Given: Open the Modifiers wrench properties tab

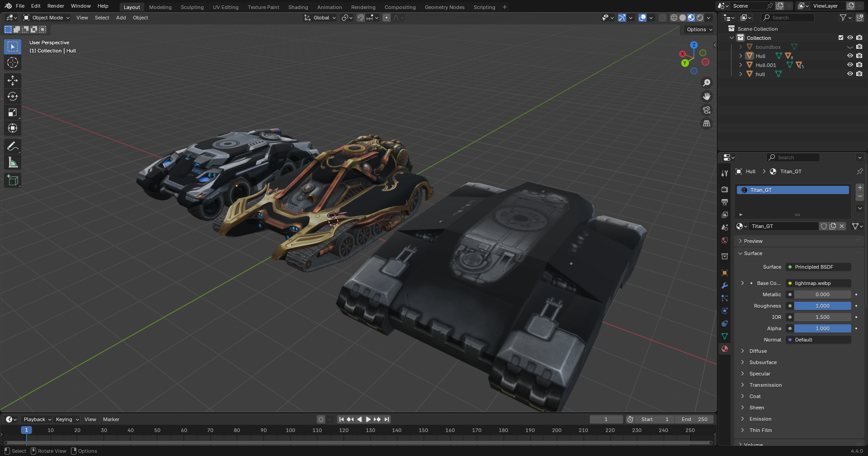Looking at the screenshot, I should tap(725, 285).
